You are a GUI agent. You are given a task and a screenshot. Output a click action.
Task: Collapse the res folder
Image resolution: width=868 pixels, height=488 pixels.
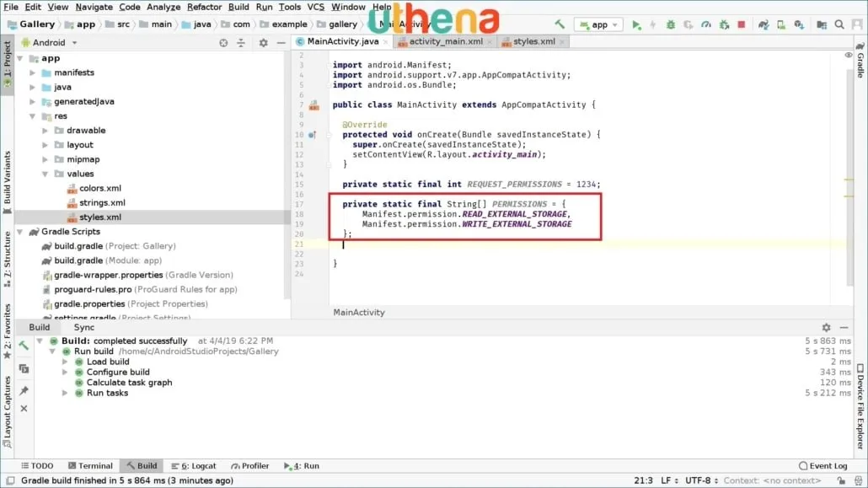[33, 115]
